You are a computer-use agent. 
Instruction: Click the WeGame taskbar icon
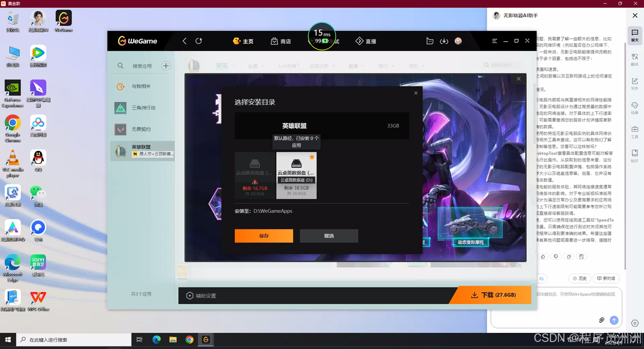(205, 340)
